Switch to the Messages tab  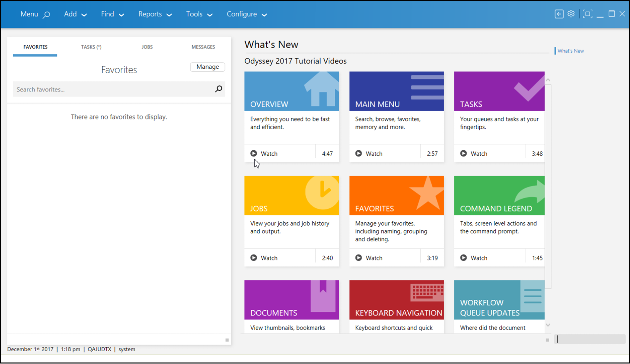[x=203, y=47]
